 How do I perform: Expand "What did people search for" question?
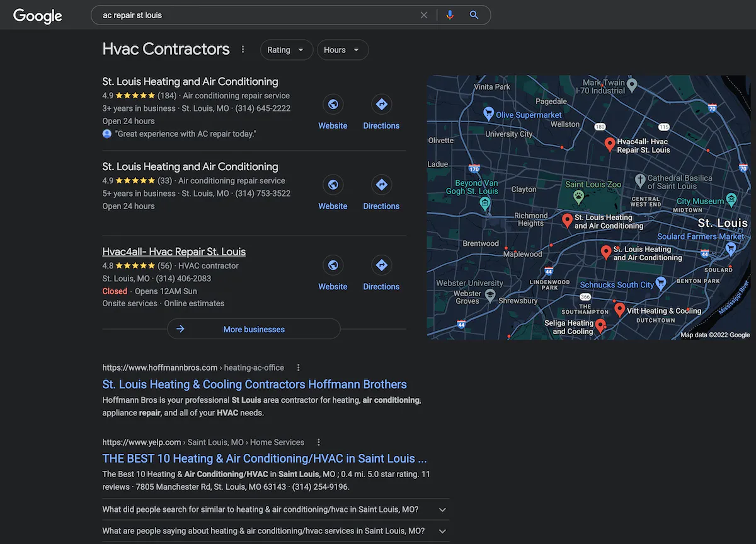[x=276, y=509]
